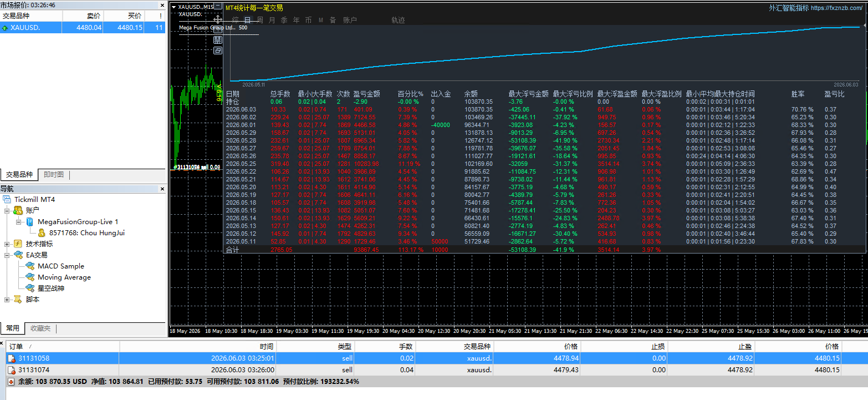
Task: Select the 年 yearly tab
Action: coord(296,20)
